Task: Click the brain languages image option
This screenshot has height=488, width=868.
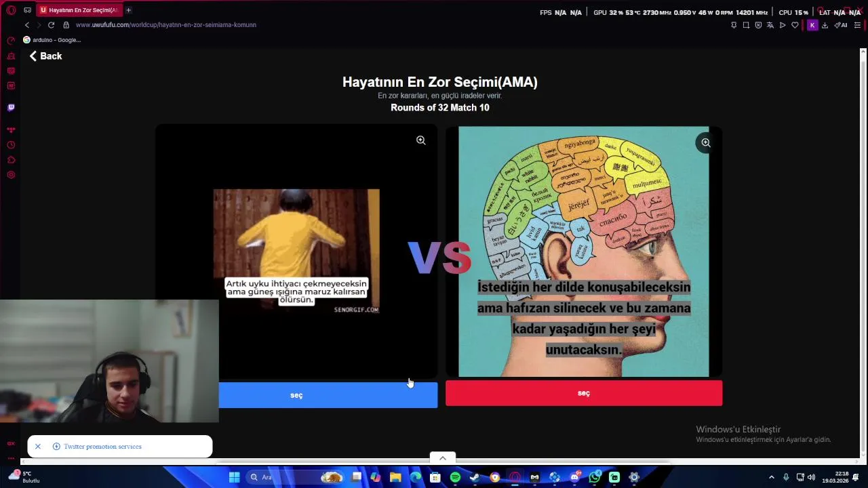Action: pos(584,251)
